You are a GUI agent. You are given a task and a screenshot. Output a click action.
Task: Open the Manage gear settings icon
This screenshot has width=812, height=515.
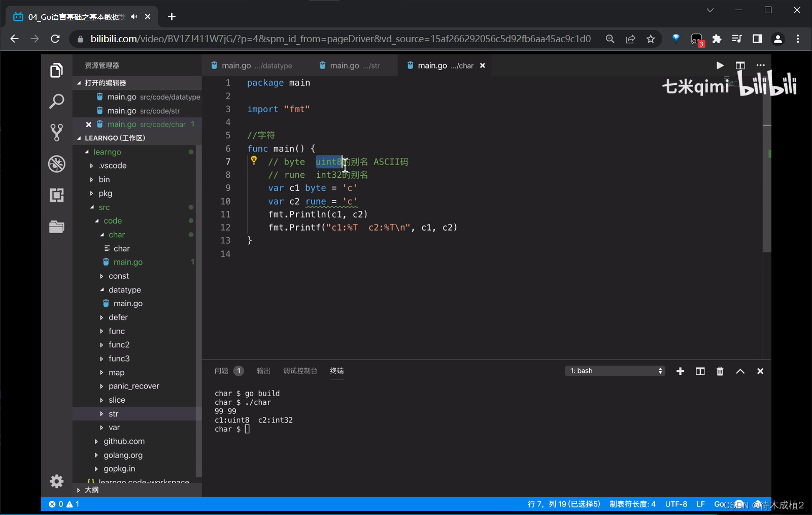pos(56,481)
